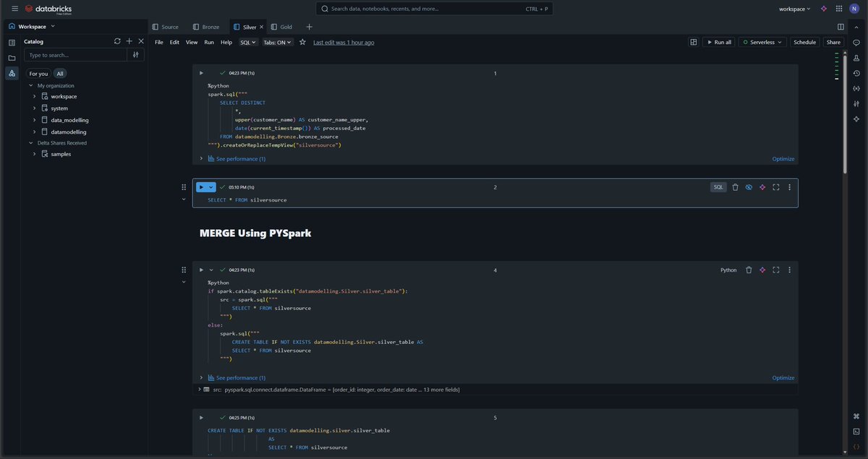Select the All catalog filter
This screenshot has height=459, width=868.
point(60,74)
